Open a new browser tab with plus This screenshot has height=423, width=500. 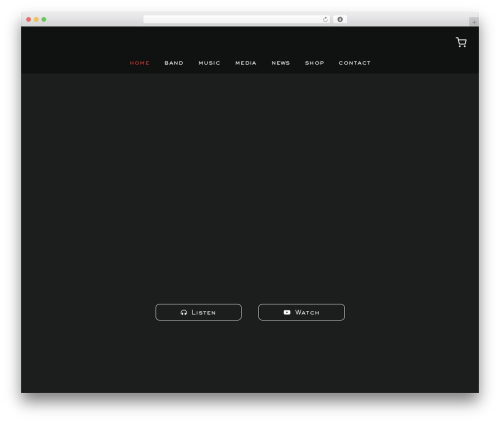[x=474, y=22]
